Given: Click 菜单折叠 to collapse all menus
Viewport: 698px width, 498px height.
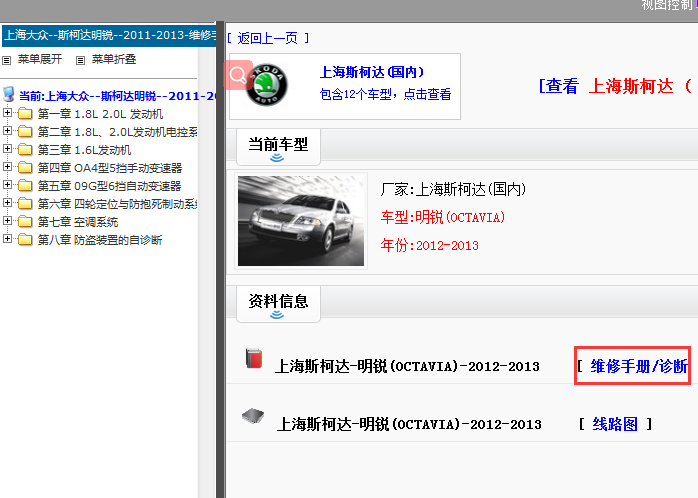Looking at the screenshot, I should [x=114, y=59].
